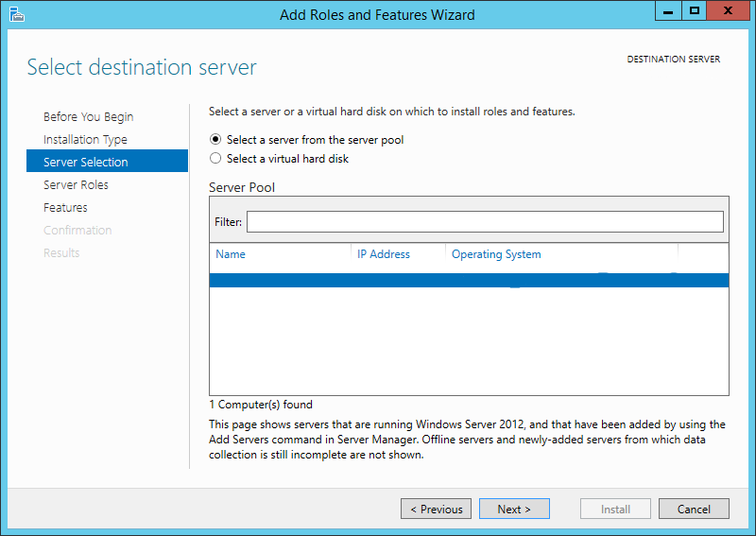756x536 pixels.
Task: Select the highlighted server row in the pool
Action: coord(469,281)
